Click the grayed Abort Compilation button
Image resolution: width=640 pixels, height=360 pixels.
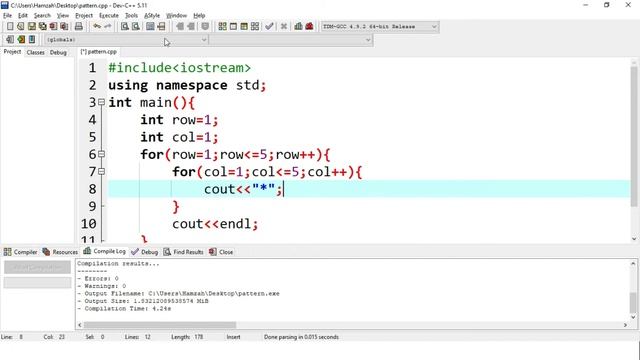(37, 268)
